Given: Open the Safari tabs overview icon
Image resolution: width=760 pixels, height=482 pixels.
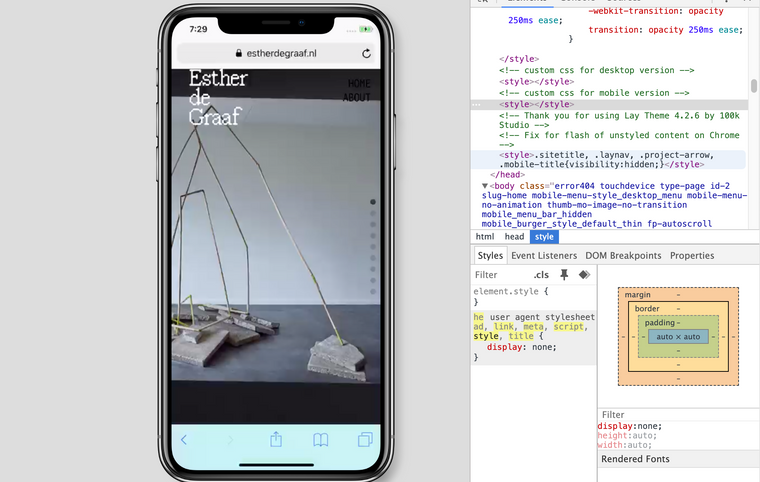Looking at the screenshot, I should coord(365,440).
